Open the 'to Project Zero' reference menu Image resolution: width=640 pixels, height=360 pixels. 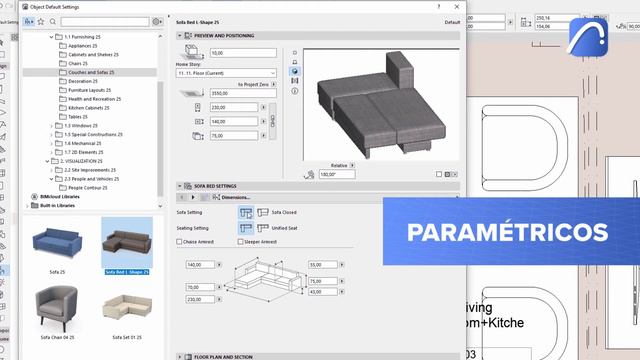(273, 84)
